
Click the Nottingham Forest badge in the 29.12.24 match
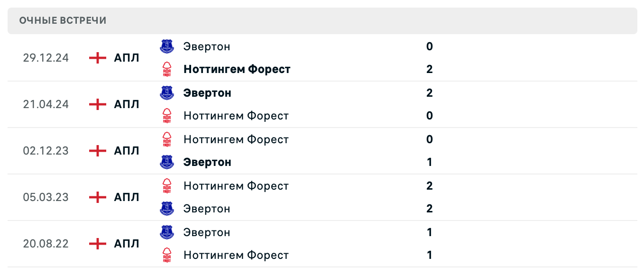pos(167,69)
